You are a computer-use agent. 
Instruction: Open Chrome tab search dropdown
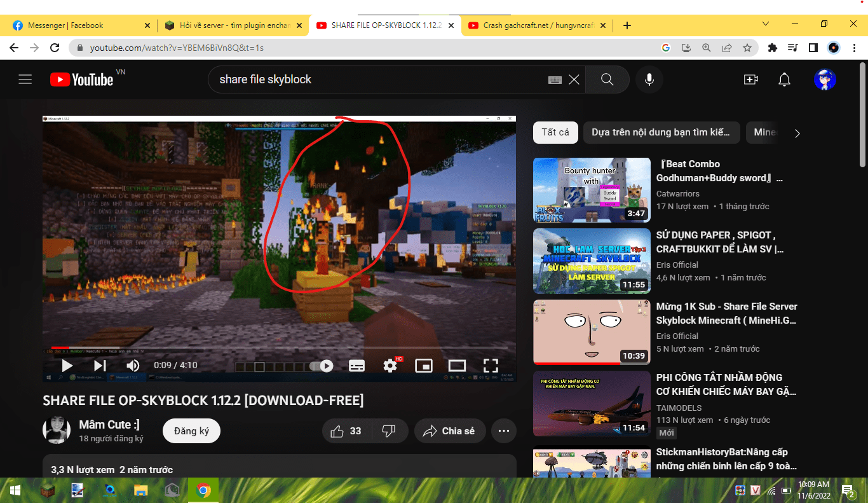pyautogui.click(x=766, y=24)
